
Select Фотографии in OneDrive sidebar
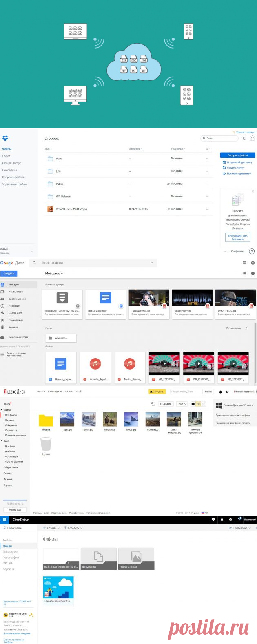pyautogui.click(x=11, y=558)
